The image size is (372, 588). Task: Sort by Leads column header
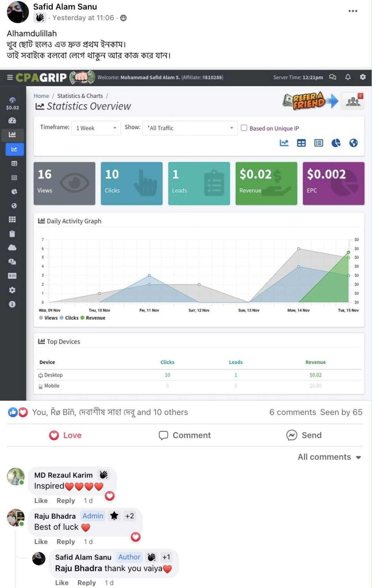pos(236,362)
